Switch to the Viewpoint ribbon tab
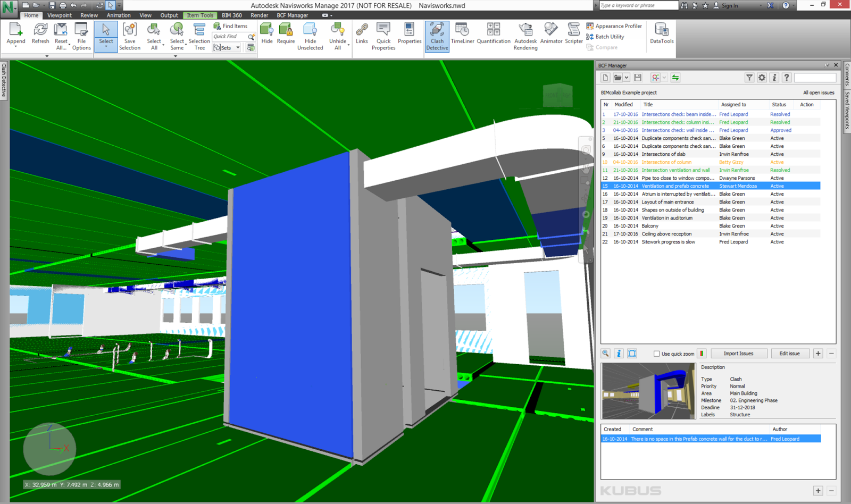This screenshot has height=504, width=851. pos(60,15)
